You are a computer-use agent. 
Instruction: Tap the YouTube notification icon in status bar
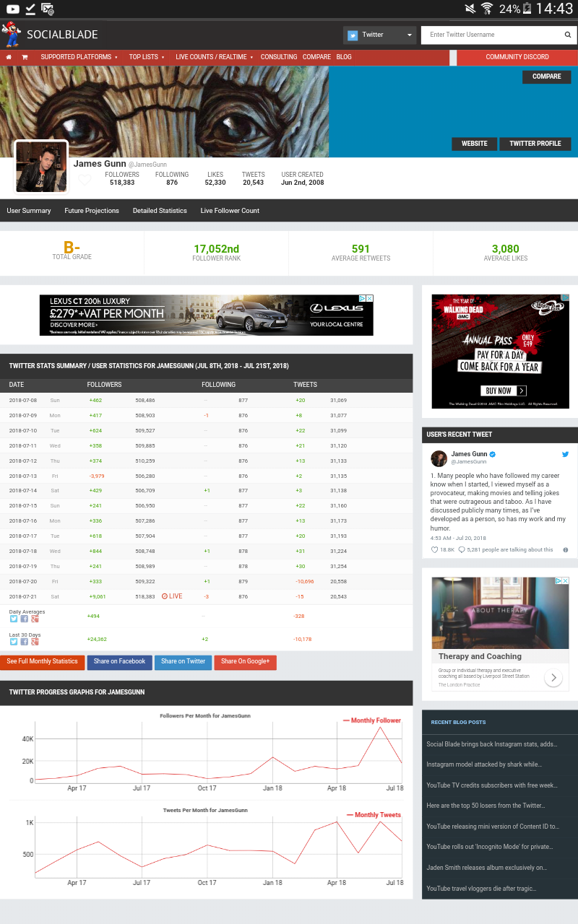point(12,9)
